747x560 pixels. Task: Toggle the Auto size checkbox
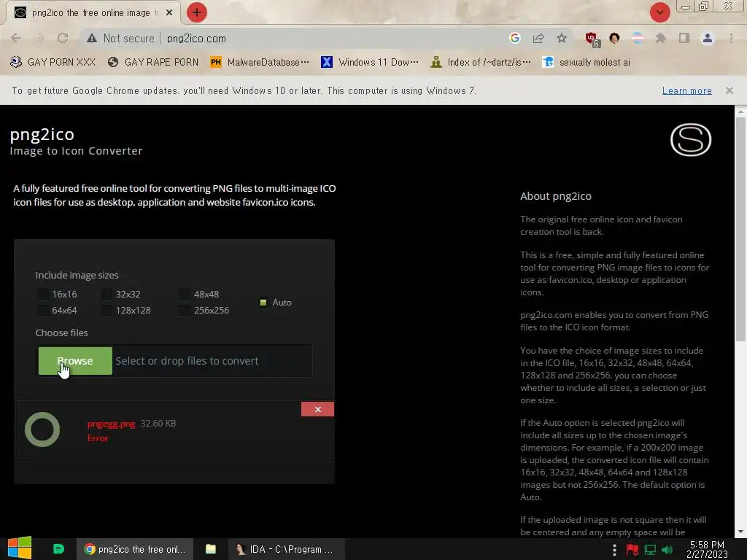click(x=263, y=303)
